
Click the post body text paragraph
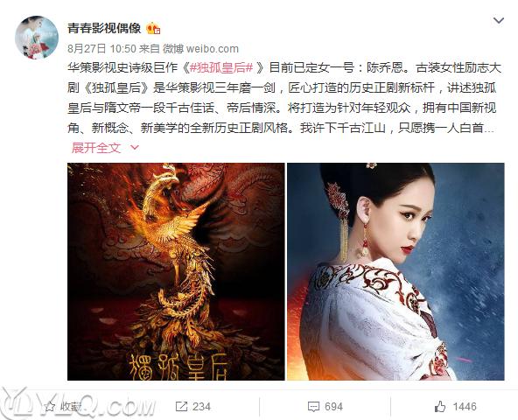tap(284, 98)
